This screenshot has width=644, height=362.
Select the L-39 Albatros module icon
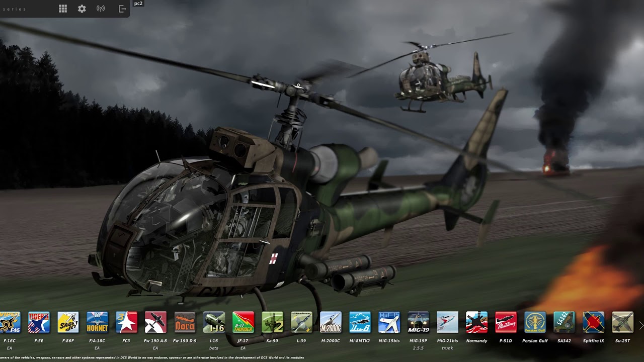[x=301, y=322]
